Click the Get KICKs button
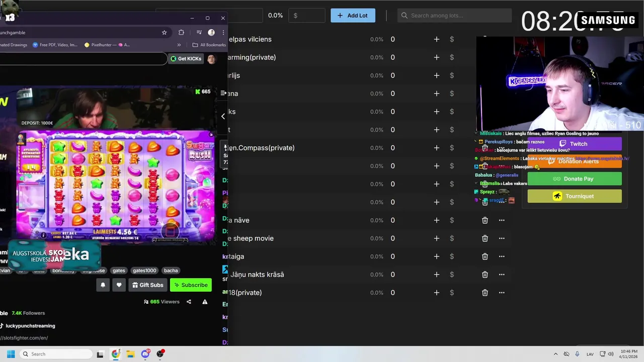Viewport: 644px width, 362px height. click(x=186, y=59)
